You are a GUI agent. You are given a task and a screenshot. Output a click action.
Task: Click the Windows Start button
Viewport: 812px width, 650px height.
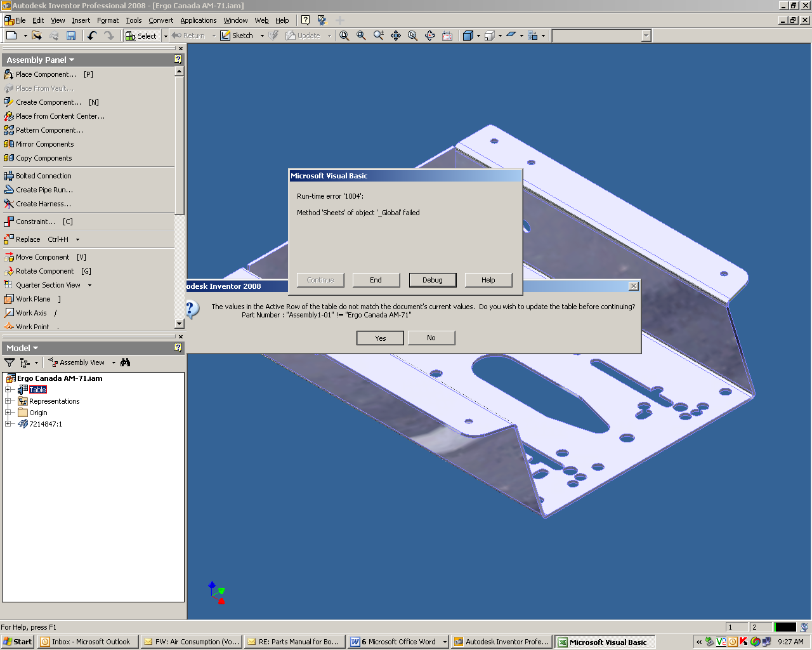tap(18, 642)
